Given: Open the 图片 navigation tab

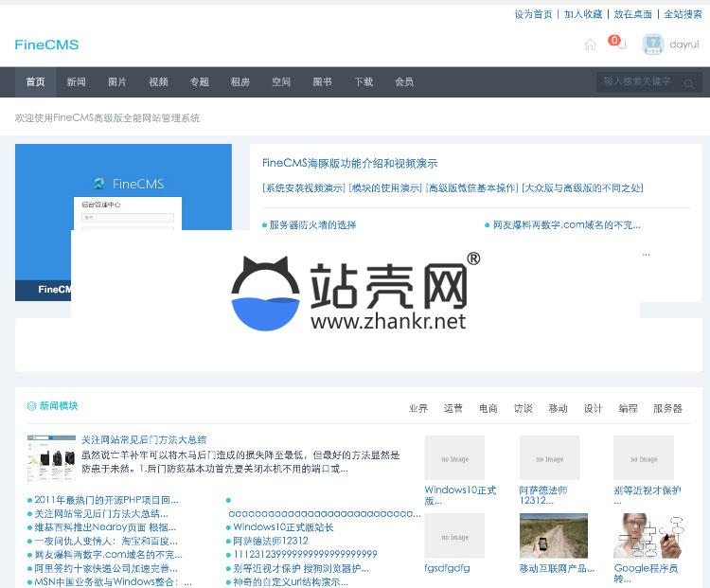Looking at the screenshot, I should tap(117, 82).
